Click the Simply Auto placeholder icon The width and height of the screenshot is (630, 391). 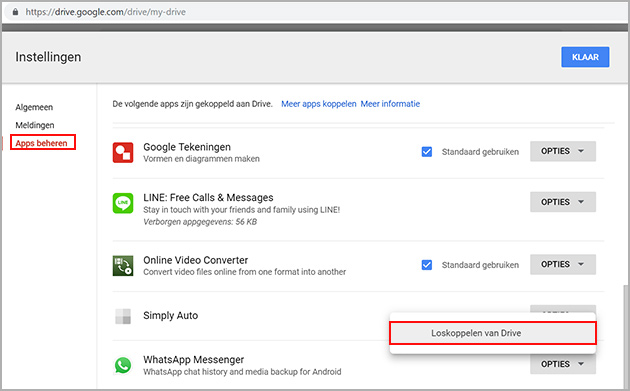pos(123,316)
